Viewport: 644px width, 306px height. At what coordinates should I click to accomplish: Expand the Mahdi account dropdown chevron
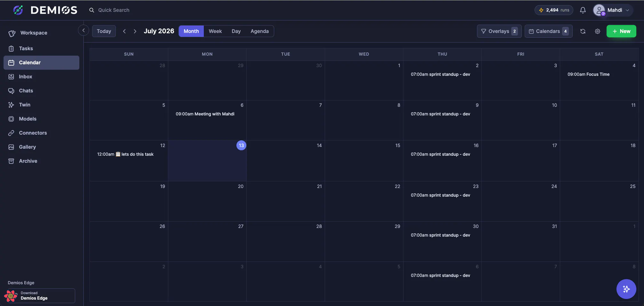(627, 10)
